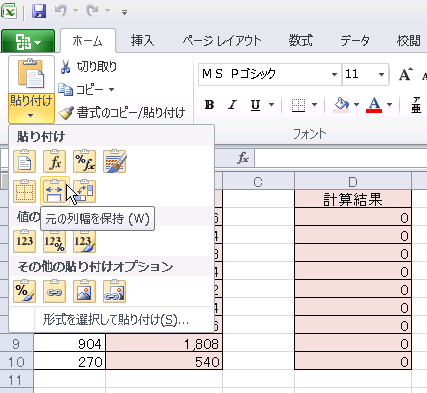427x393 pixels.
Task: Click the large 貼り付け clipboard icon
Action: click(x=31, y=74)
